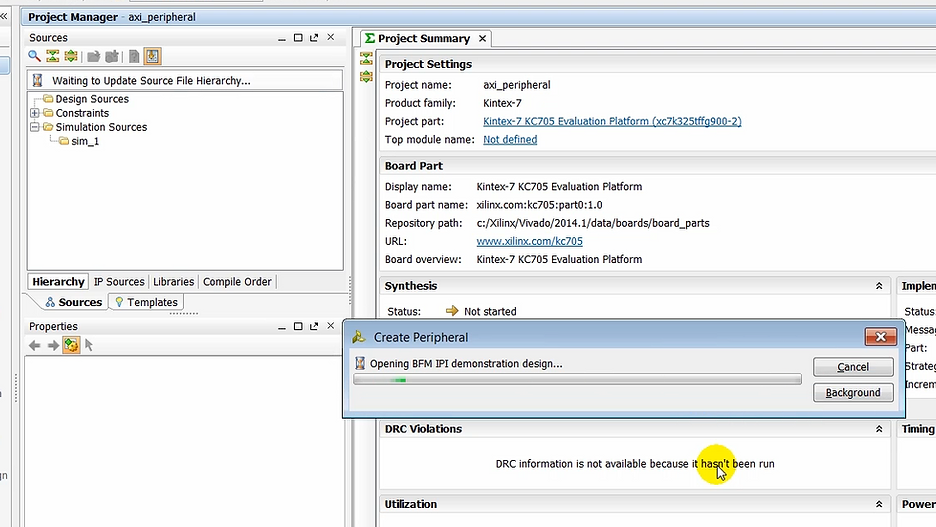The image size is (936, 527).
Task: Click Expand All icon in Sources toolbar
Action: (70, 57)
